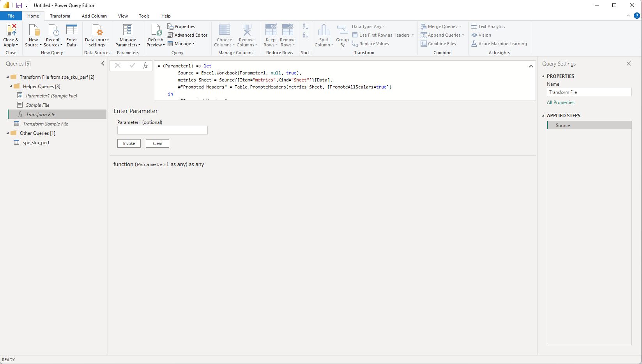The height and width of the screenshot is (364, 642).
Task: Switch to the Add Column tab
Action: coord(94,16)
